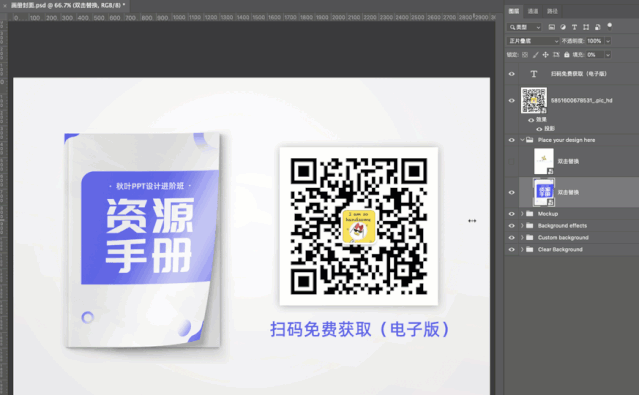Select the 5851600678531_pic_hd layer name
The width and height of the screenshot is (639, 395).
coord(582,100)
